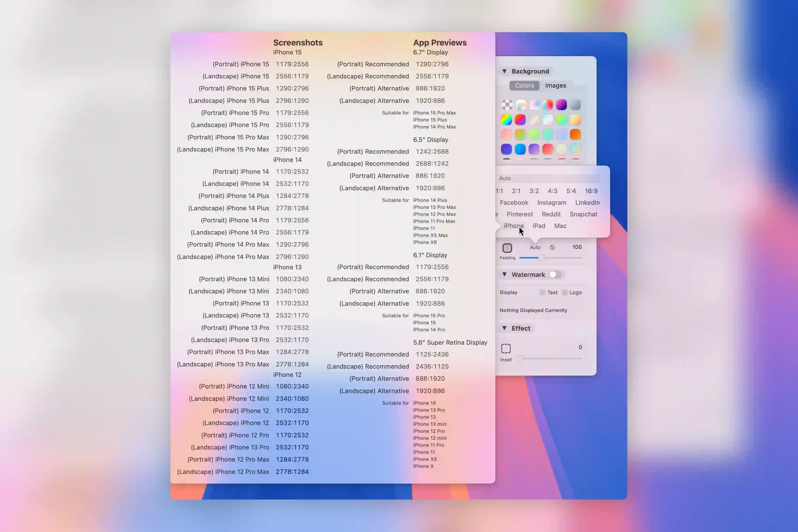Select the iPad device icon
This screenshot has height=532, width=798.
click(x=539, y=226)
